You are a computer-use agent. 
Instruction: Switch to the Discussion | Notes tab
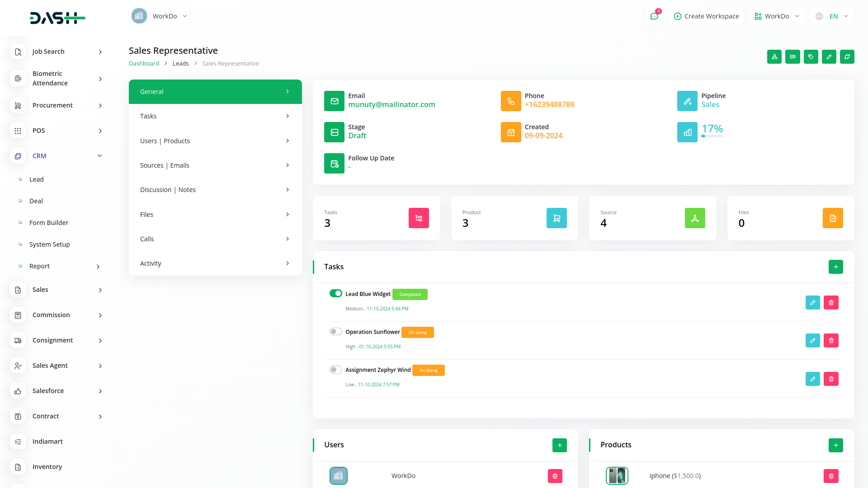[x=215, y=189]
